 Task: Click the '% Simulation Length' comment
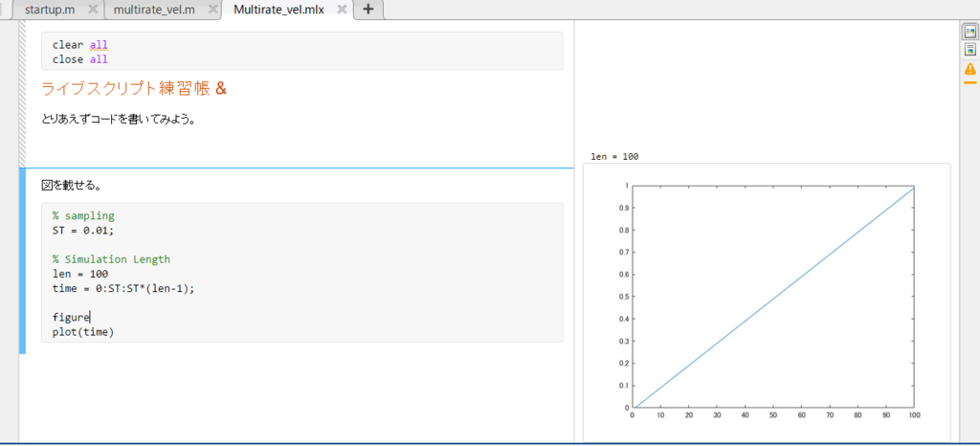click(x=111, y=259)
